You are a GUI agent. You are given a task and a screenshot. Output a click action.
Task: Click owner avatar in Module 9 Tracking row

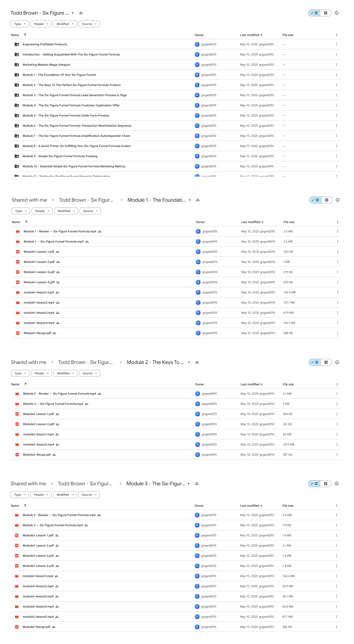click(x=197, y=156)
